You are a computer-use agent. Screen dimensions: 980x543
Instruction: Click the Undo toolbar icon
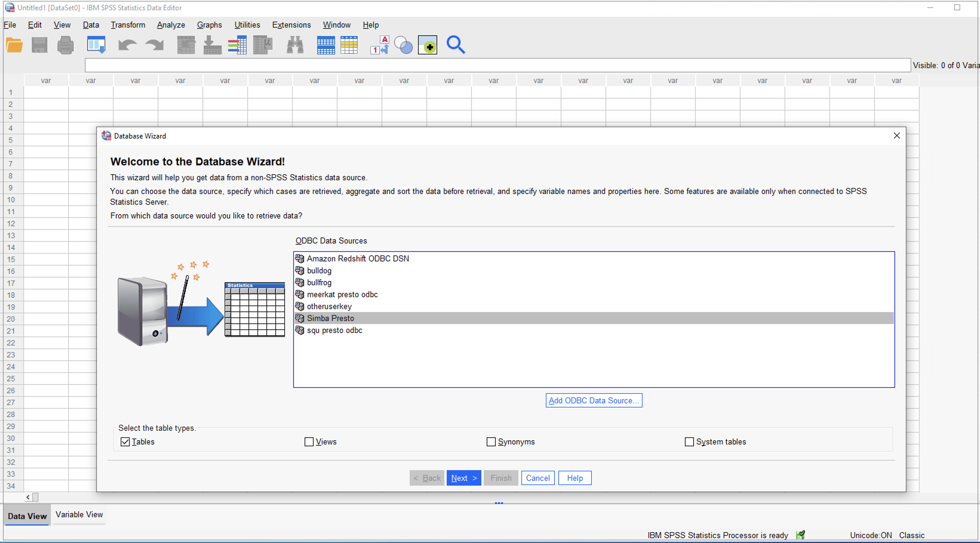(x=127, y=44)
